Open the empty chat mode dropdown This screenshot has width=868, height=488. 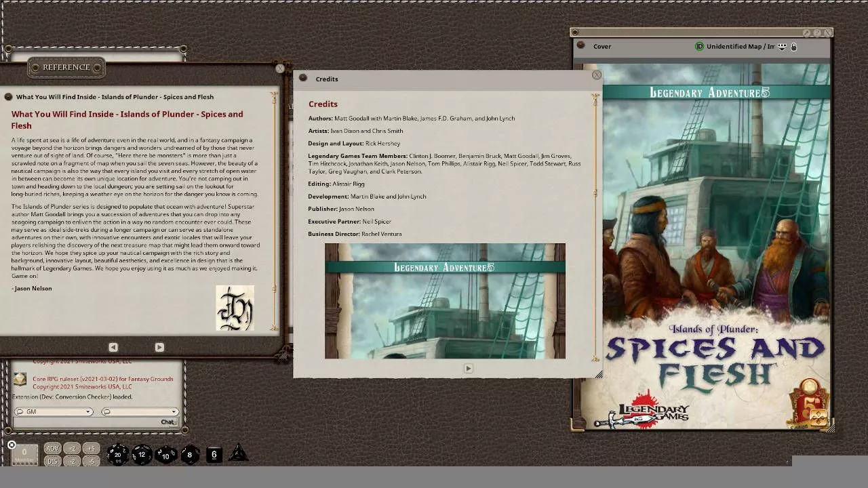[x=140, y=411]
